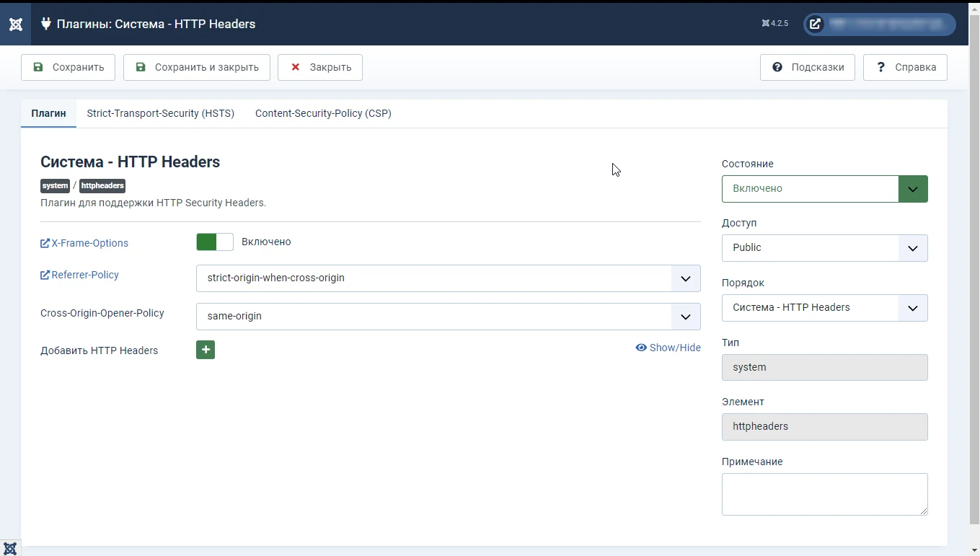Click the Сохранить и закрыть button
The width and height of the screenshot is (980, 556).
pos(197,67)
